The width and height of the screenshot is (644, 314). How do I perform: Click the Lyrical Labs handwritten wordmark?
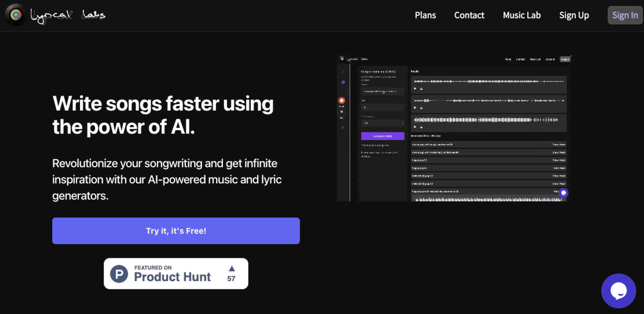click(x=68, y=15)
